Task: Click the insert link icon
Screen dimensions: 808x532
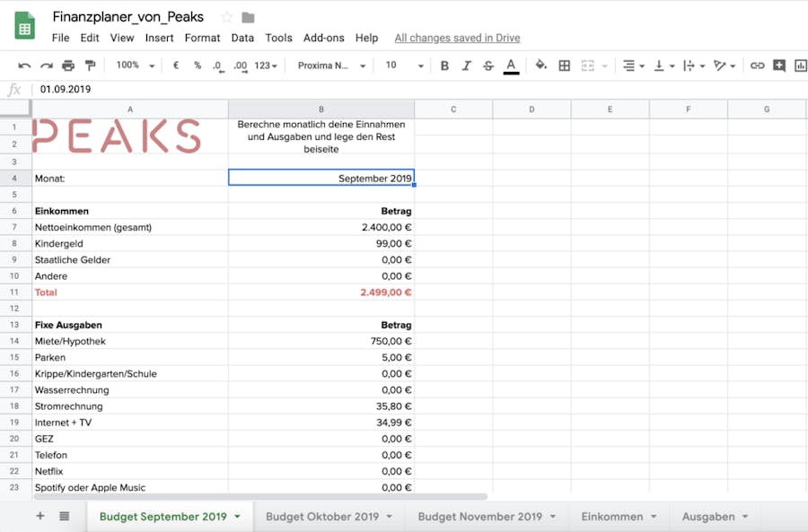Action: [x=757, y=65]
